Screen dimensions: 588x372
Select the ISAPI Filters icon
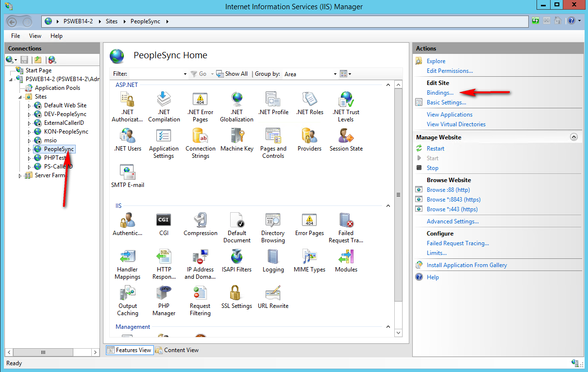pos(237,261)
